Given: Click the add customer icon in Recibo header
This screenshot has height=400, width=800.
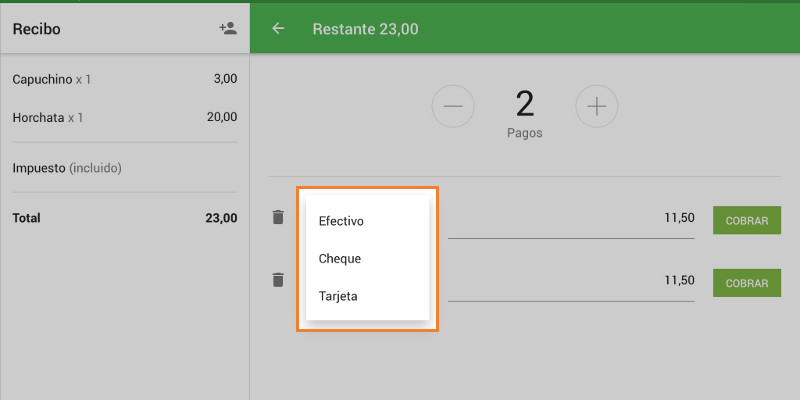Looking at the screenshot, I should (228, 29).
